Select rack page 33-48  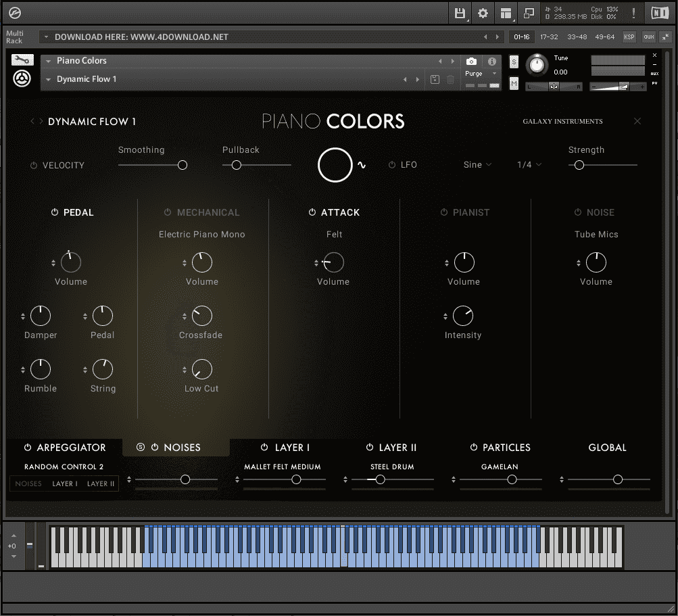[x=577, y=37]
